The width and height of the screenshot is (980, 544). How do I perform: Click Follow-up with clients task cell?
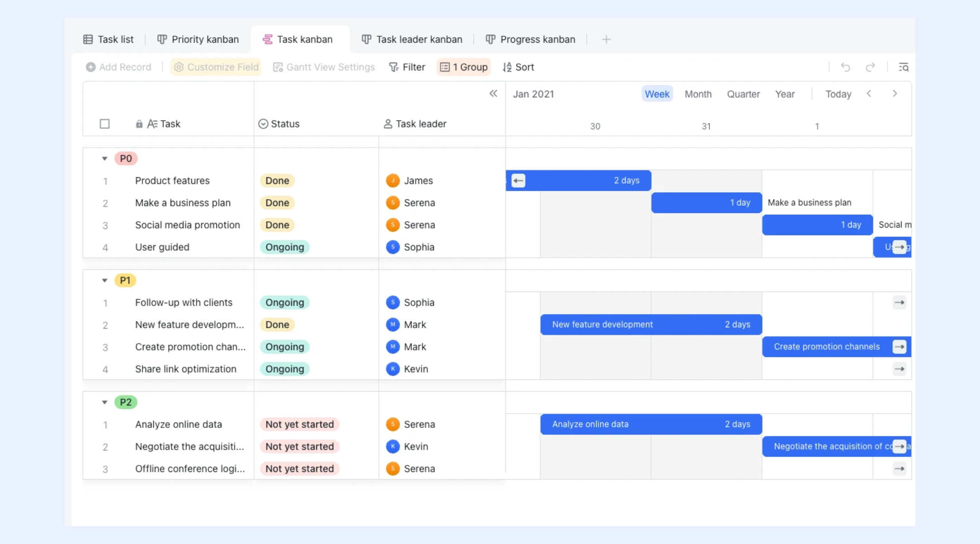tap(184, 302)
